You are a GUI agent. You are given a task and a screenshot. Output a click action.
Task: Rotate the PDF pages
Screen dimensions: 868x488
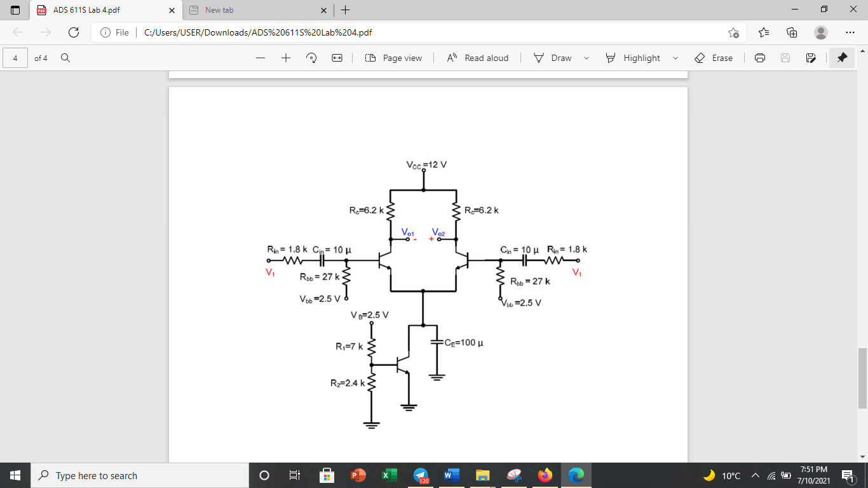point(311,58)
